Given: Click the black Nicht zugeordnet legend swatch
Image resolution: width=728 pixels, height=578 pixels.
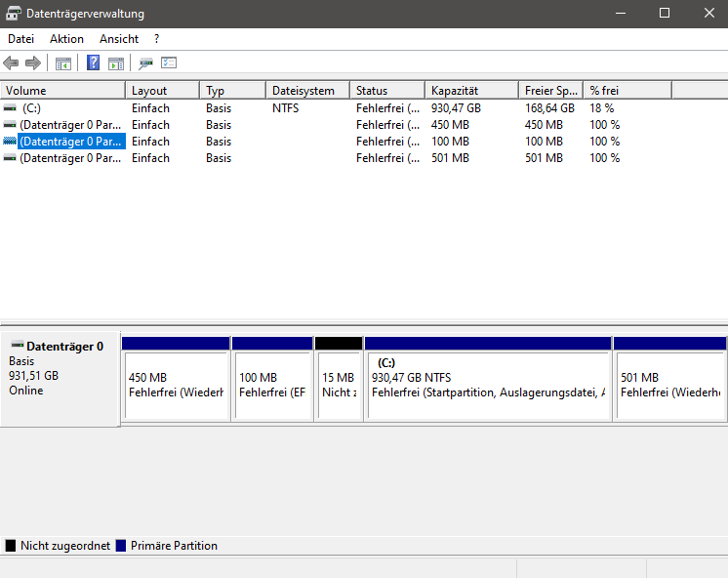Looking at the screenshot, I should pyautogui.click(x=11, y=546).
